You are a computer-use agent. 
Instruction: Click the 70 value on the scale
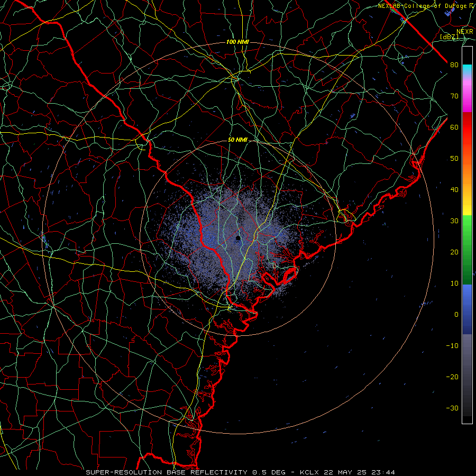[x=454, y=96]
